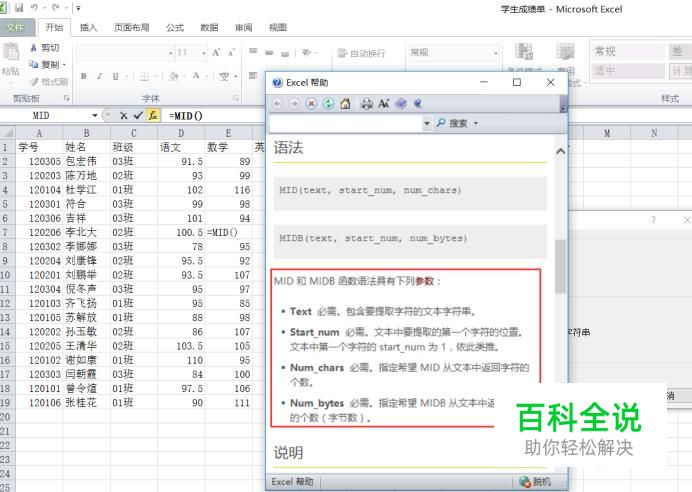Image resolution: width=692 pixels, height=492 pixels.
Task: Click the Change Font Size icon in Help
Action: [384, 104]
